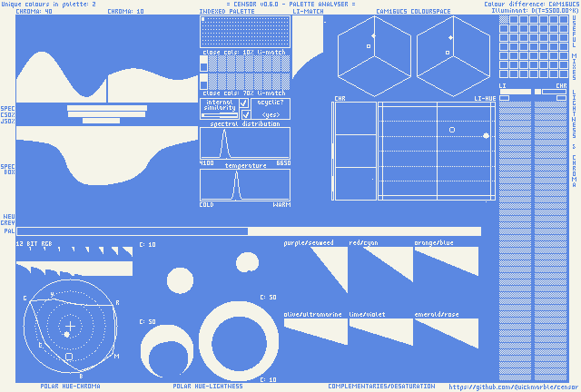Image resolution: width=581 pixels, height=392 pixels.
Task: Click the crosshair at the polar hue-chroma centre
Action: pos(70,324)
